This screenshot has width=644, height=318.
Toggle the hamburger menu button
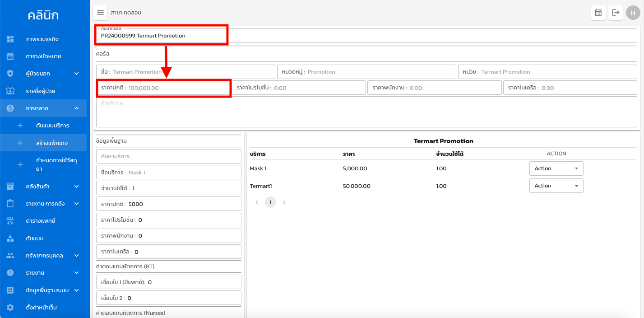(101, 13)
